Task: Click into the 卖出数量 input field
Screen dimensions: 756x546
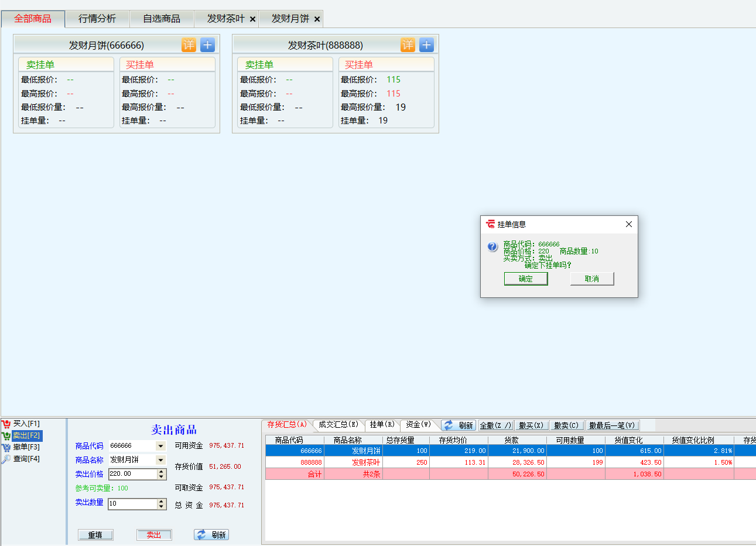Action: coord(133,504)
